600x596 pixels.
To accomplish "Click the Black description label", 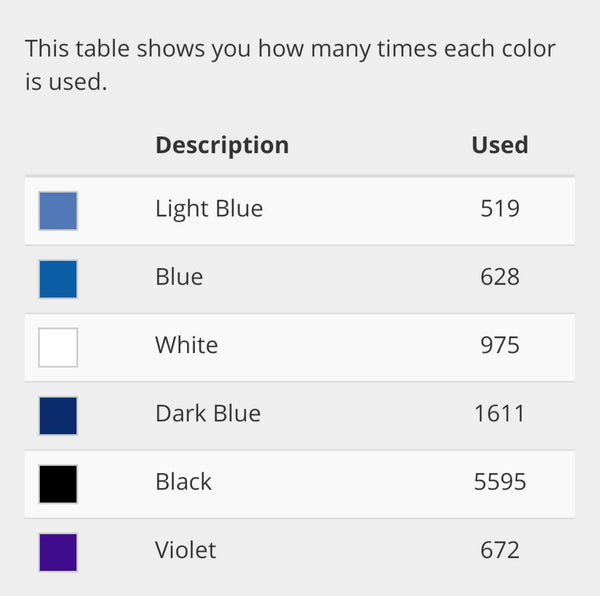I will (183, 482).
